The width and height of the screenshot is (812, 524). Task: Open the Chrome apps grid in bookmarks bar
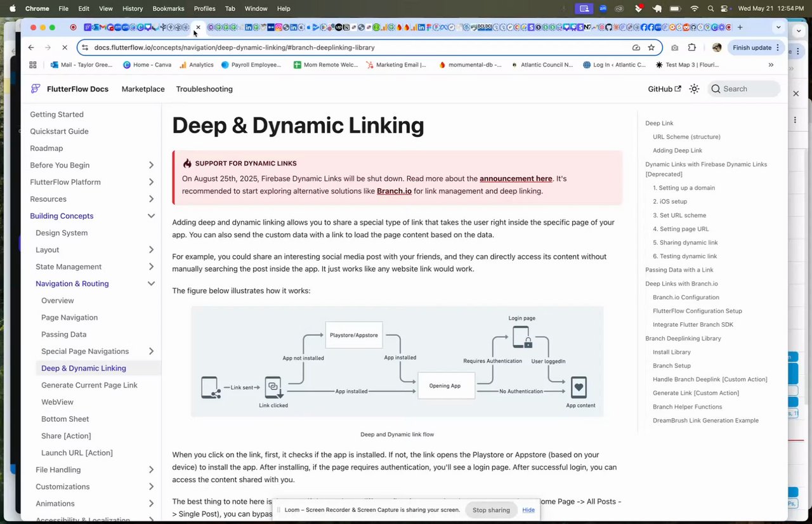tap(33, 65)
